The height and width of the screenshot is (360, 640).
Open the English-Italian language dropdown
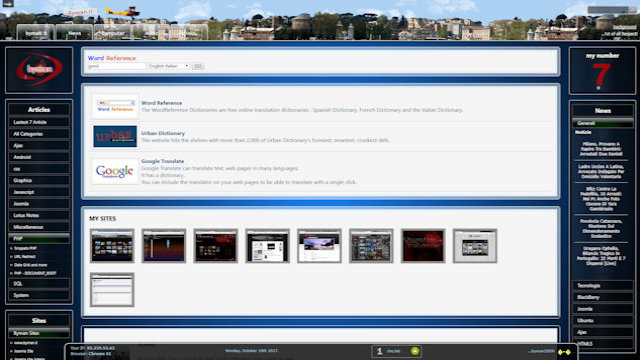168,66
